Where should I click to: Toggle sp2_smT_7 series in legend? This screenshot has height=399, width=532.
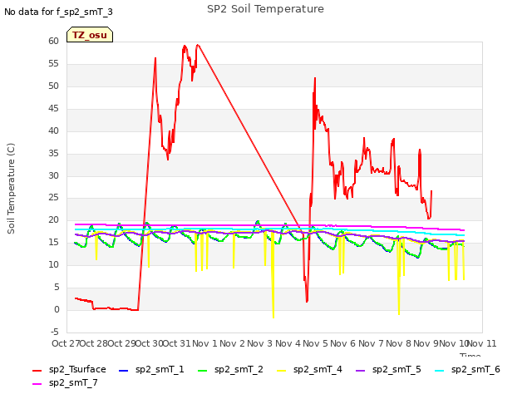pyautogui.click(x=65, y=383)
